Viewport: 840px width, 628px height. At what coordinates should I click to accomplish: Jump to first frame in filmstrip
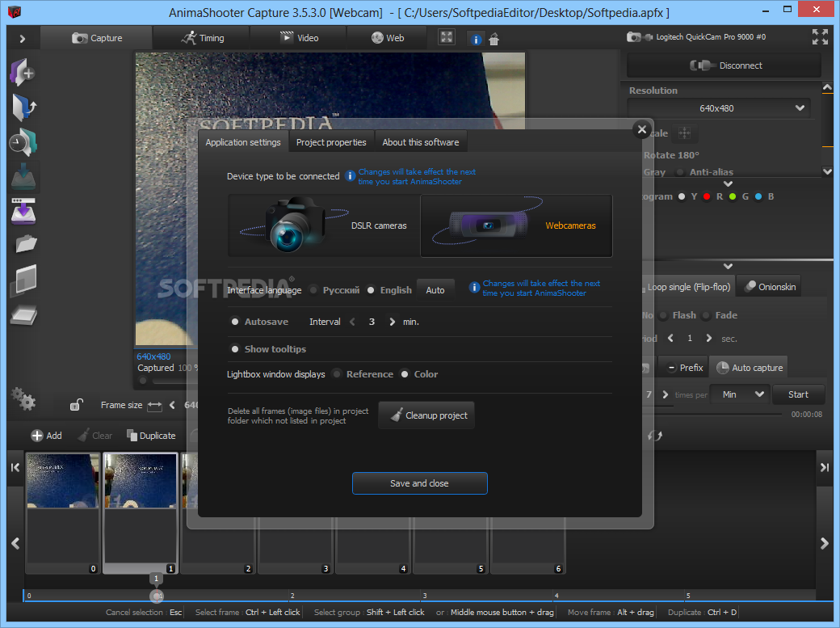pyautogui.click(x=15, y=468)
